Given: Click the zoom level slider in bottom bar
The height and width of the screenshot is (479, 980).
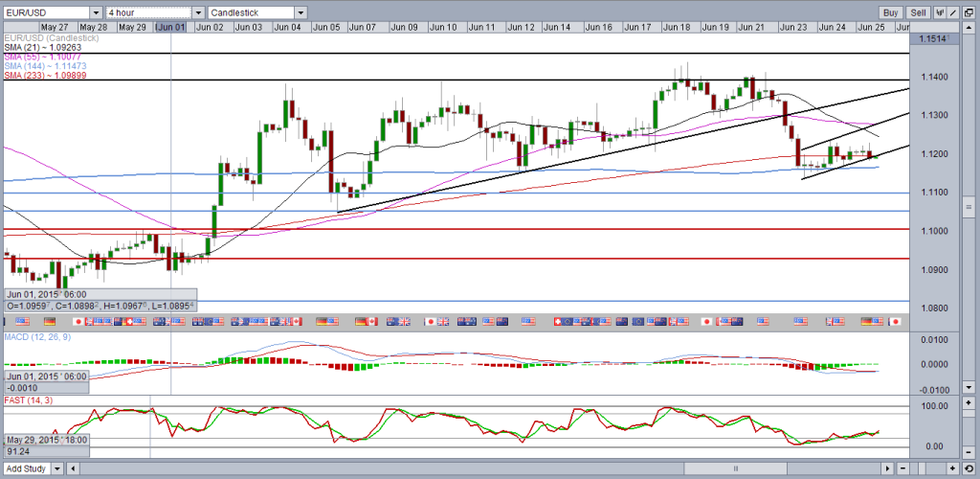Looking at the screenshot, I should click(922, 468).
